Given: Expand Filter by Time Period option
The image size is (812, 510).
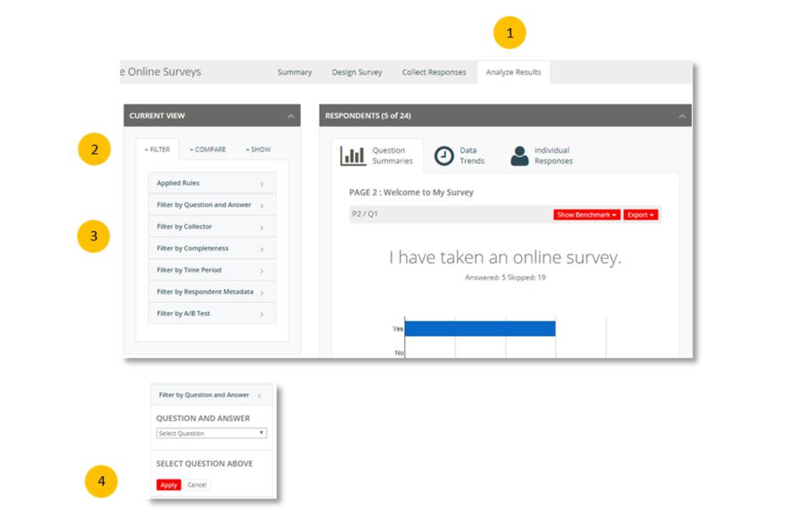Looking at the screenshot, I should pyautogui.click(x=211, y=270).
